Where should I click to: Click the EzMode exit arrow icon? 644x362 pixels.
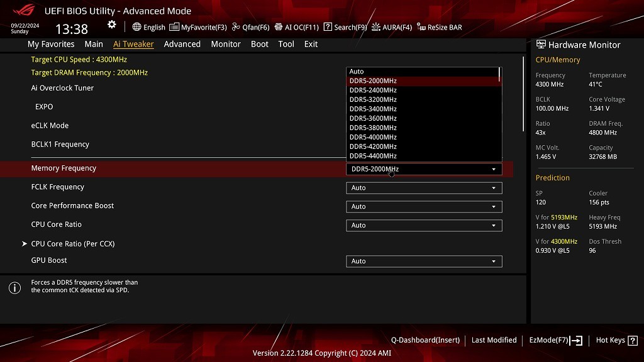pos(576,340)
